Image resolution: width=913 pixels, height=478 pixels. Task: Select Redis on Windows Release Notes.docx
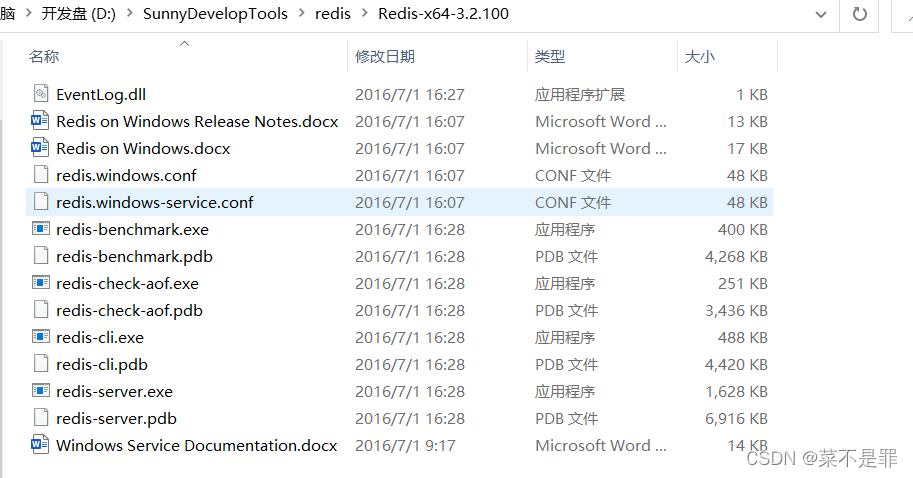(197, 121)
